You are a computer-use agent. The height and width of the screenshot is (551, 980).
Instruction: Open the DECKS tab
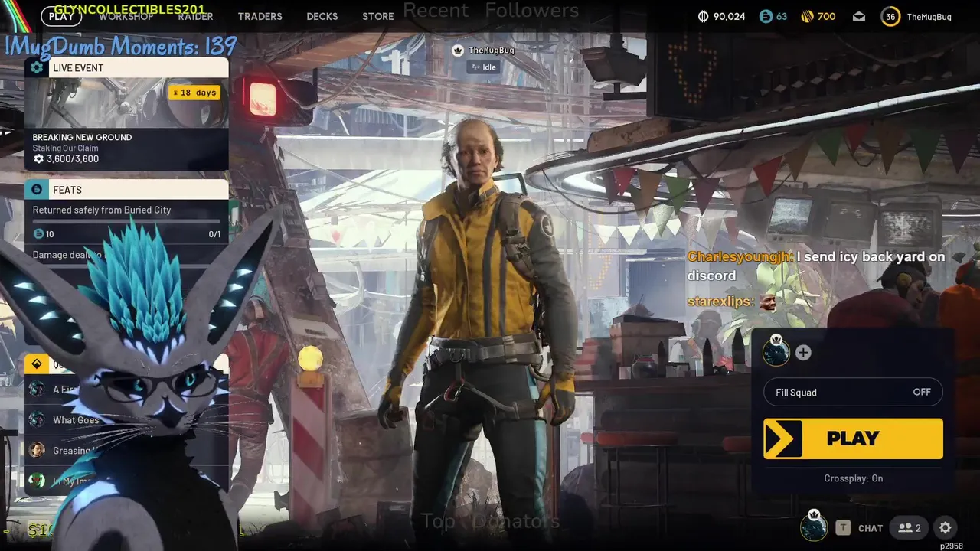(x=322, y=16)
